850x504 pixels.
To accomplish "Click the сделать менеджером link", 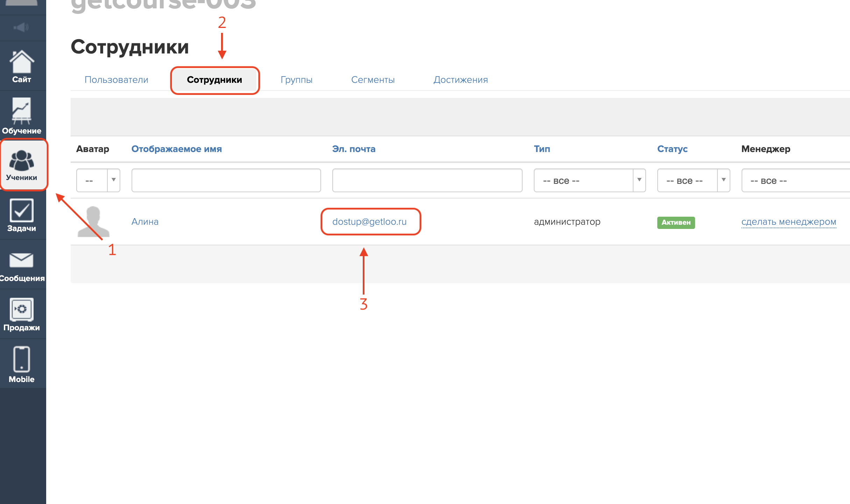I will [788, 222].
